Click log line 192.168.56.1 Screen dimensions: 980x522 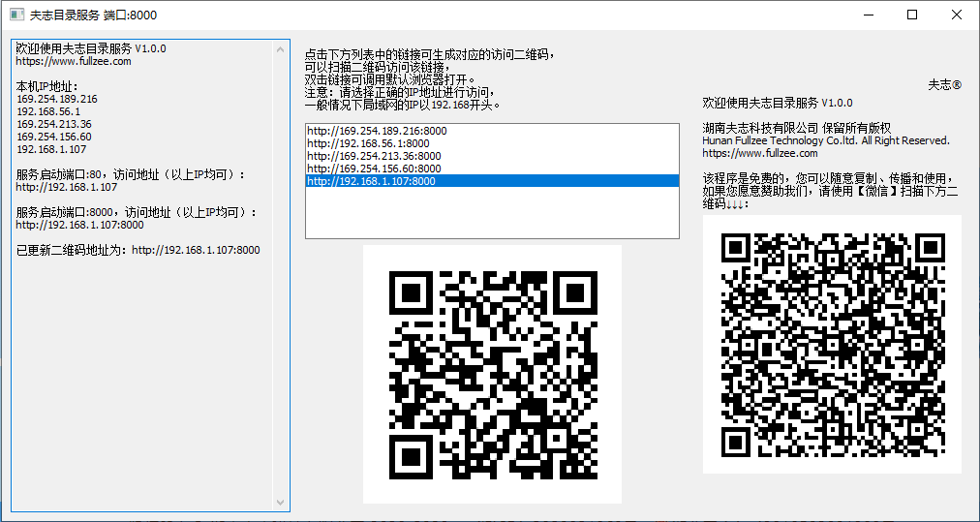tap(48, 111)
